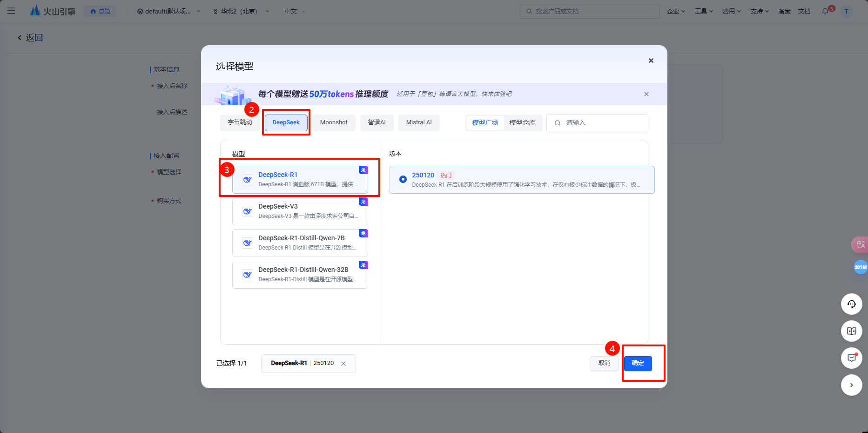Go back with the 返回 link
Screen dimensions: 868x433
coord(30,38)
